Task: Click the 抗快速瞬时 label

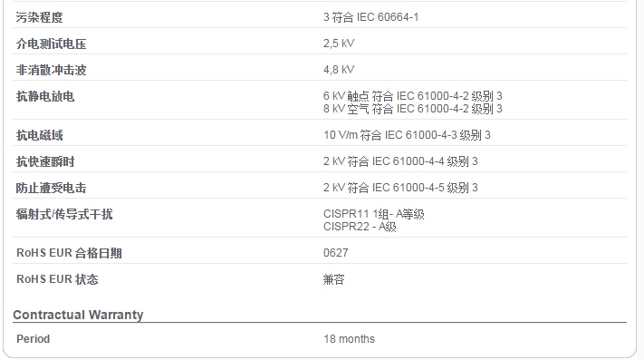Action: tap(45, 161)
